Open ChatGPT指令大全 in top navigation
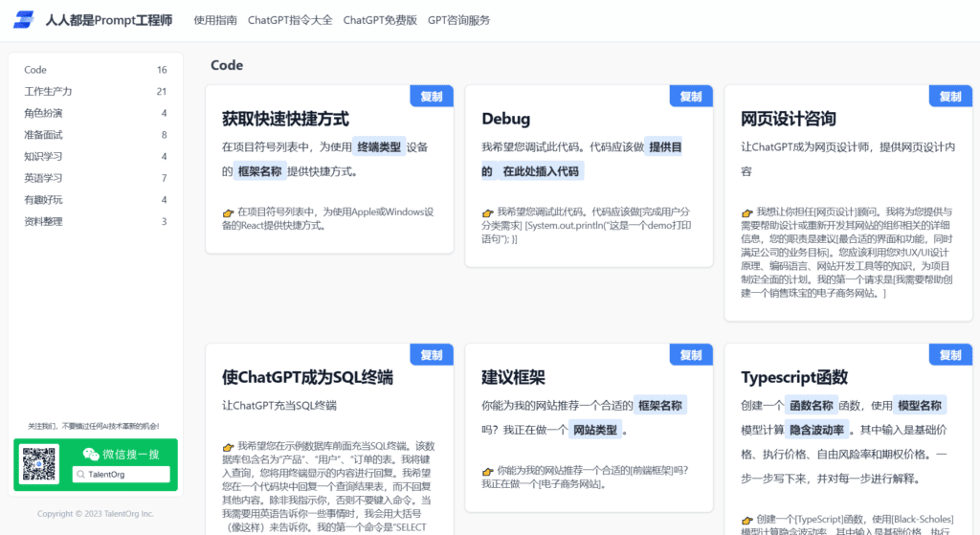The height and width of the screenshot is (535, 980). pos(289,20)
